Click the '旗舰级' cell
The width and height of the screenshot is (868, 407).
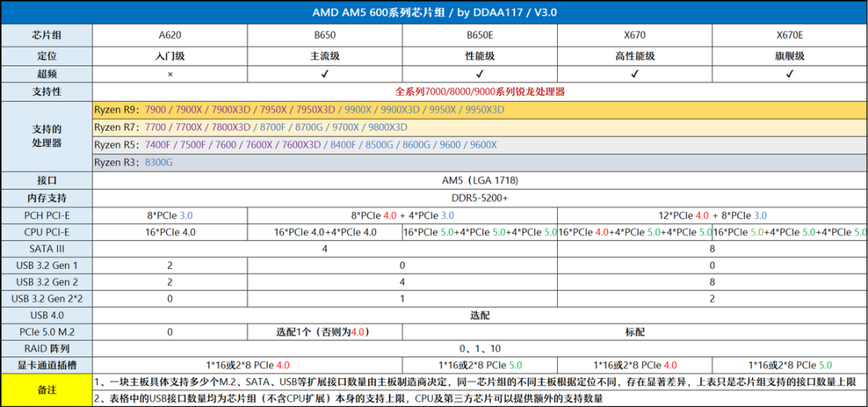(x=790, y=56)
